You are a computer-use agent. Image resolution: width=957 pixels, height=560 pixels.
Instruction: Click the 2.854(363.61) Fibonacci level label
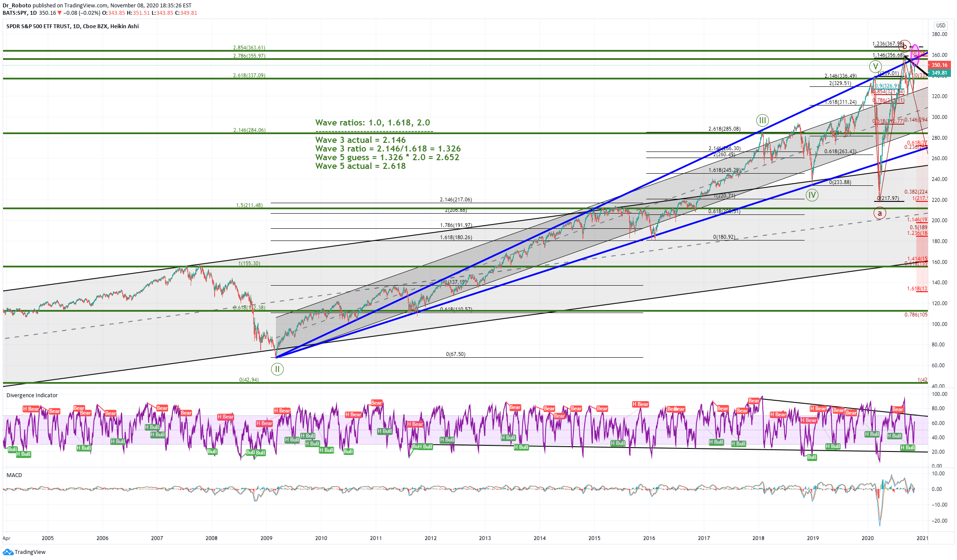tap(249, 48)
